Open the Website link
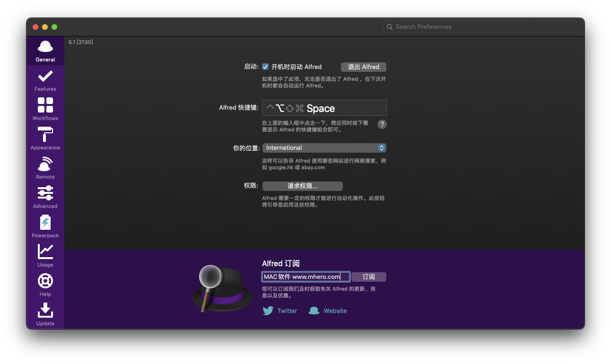611x364 pixels. [335, 311]
